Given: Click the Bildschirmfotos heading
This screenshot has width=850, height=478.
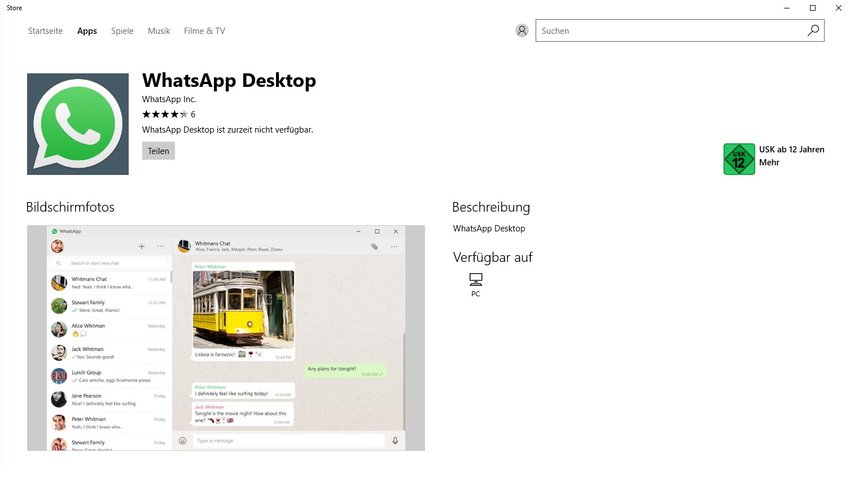Looking at the screenshot, I should (x=70, y=207).
